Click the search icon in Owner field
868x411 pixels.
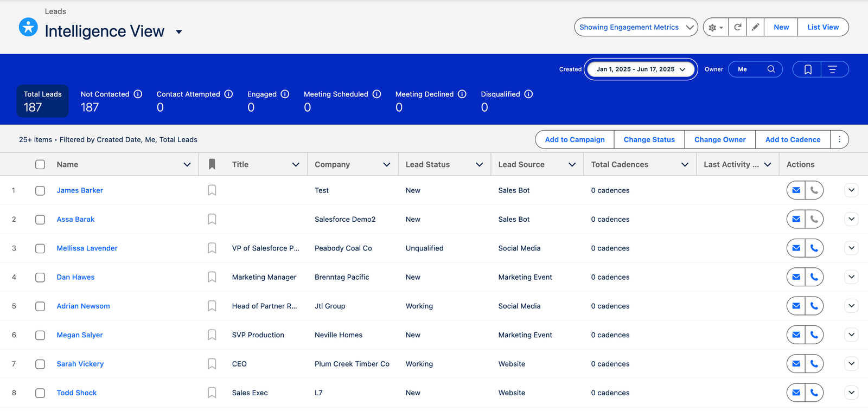(771, 69)
